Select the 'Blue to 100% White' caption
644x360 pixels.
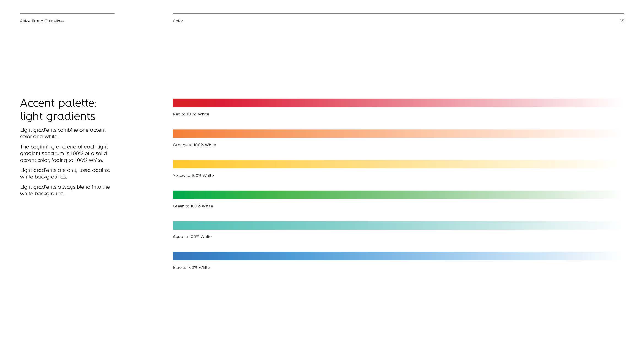191,267
